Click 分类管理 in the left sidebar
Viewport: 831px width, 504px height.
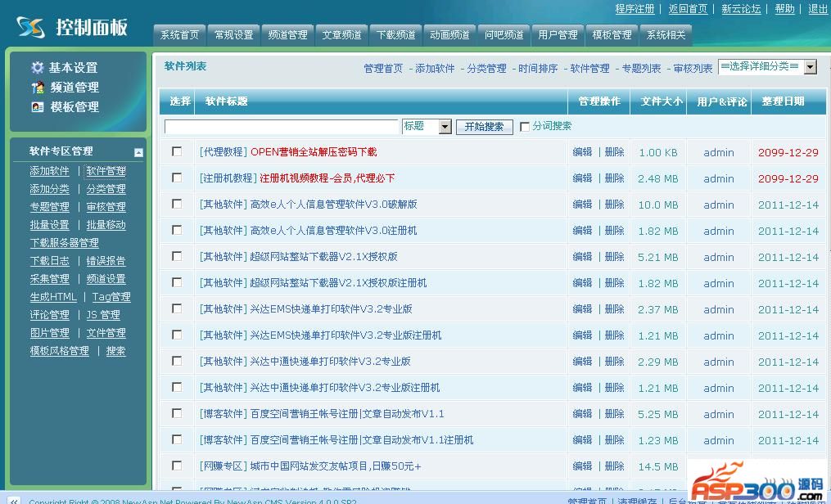[106, 189]
